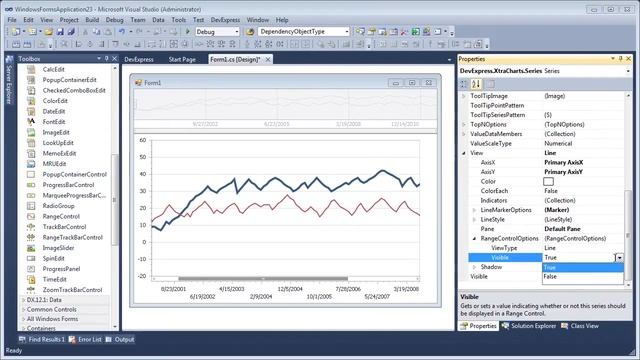This screenshot has height=360, width=640.
Task: Switch to the DevExpress document tab
Action: coord(139,60)
